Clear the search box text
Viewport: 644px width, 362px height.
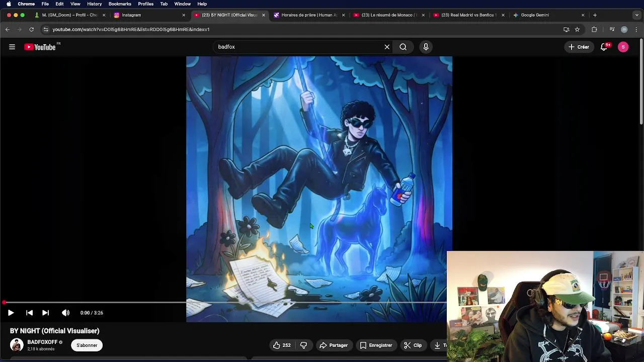[387, 47]
